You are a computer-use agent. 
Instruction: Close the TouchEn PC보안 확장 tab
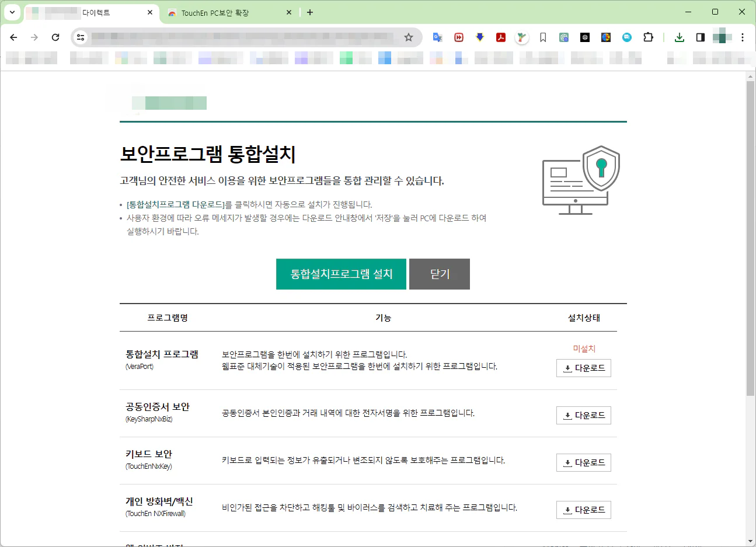[x=289, y=12]
